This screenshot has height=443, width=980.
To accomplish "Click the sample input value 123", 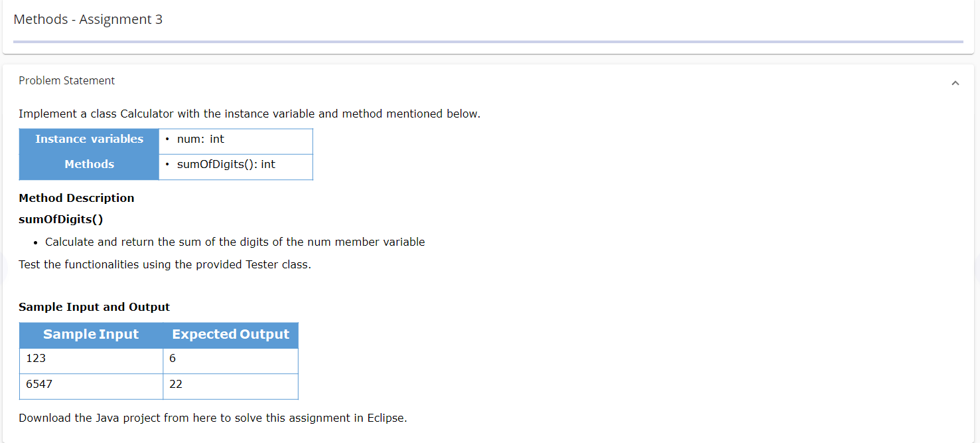I will pos(35,358).
